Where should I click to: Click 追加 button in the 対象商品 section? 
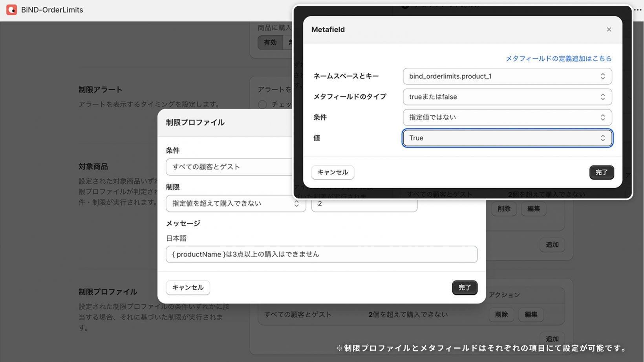[552, 245]
